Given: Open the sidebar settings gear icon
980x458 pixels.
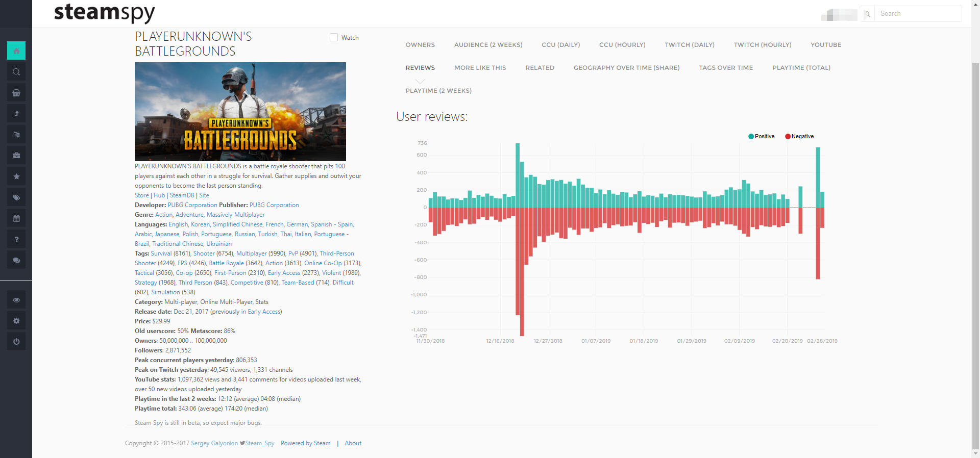Looking at the screenshot, I should [16, 321].
